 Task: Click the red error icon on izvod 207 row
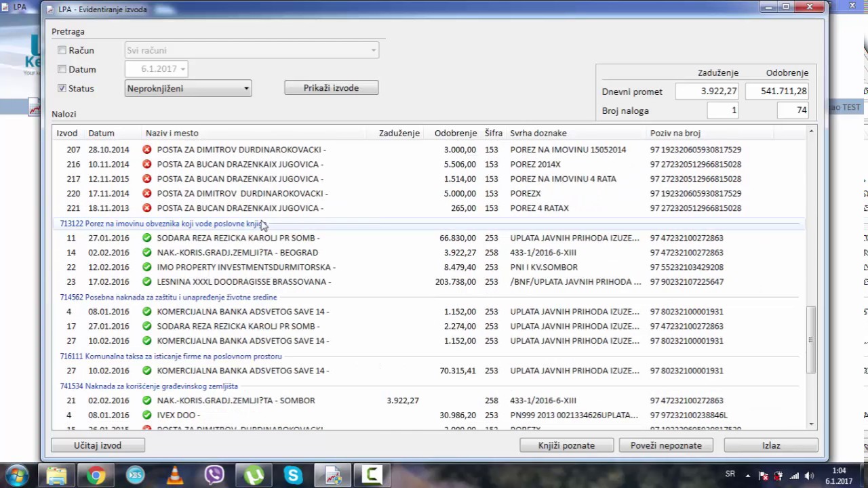tap(146, 150)
